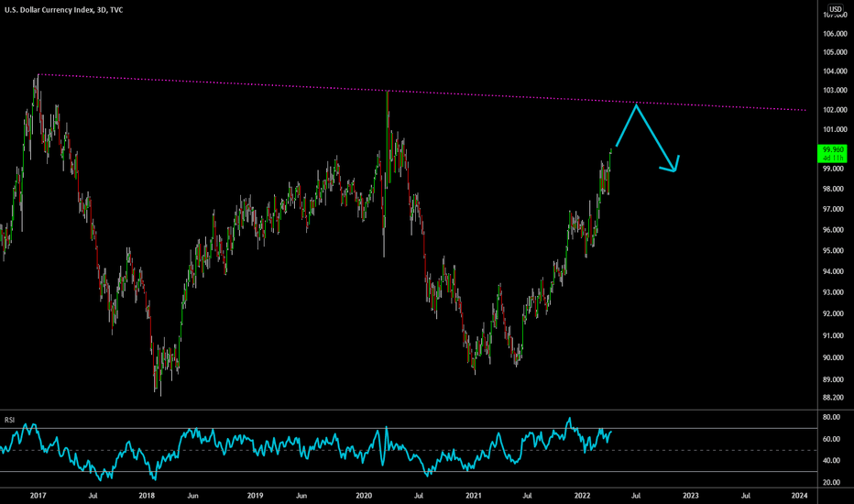
Task: Click the 94.000 price axis label
Action: click(835, 271)
